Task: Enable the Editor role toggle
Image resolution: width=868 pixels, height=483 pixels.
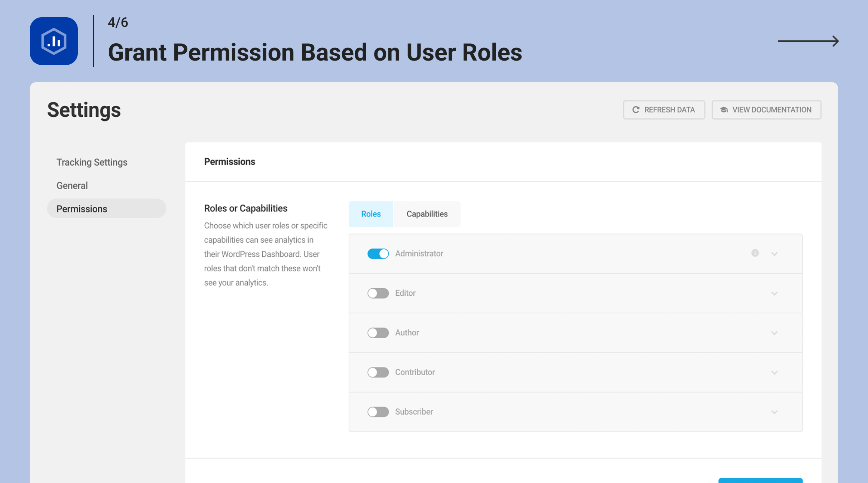Action: [x=378, y=293]
